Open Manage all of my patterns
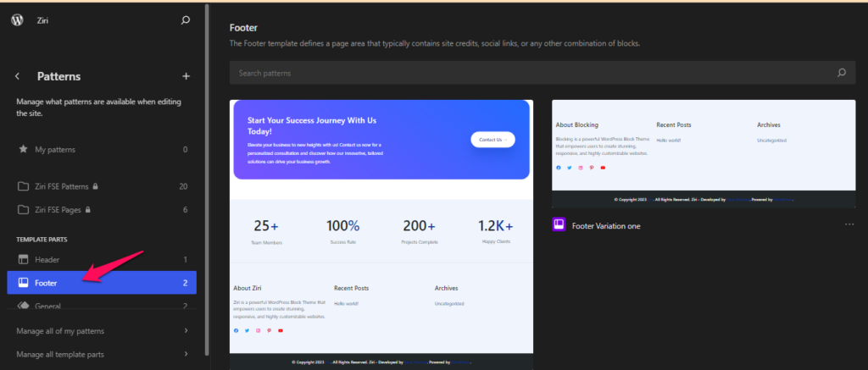Screen dimensions: 868x370 point(102,331)
